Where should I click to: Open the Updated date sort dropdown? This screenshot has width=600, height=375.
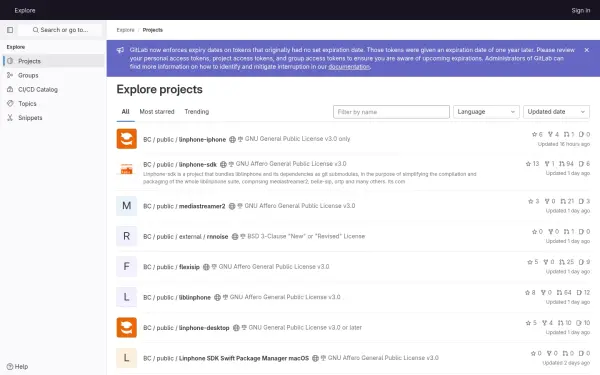[556, 112]
